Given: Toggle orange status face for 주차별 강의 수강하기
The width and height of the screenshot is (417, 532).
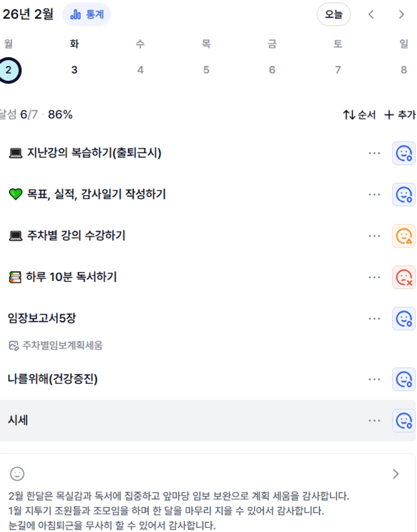Looking at the screenshot, I should click(404, 236).
